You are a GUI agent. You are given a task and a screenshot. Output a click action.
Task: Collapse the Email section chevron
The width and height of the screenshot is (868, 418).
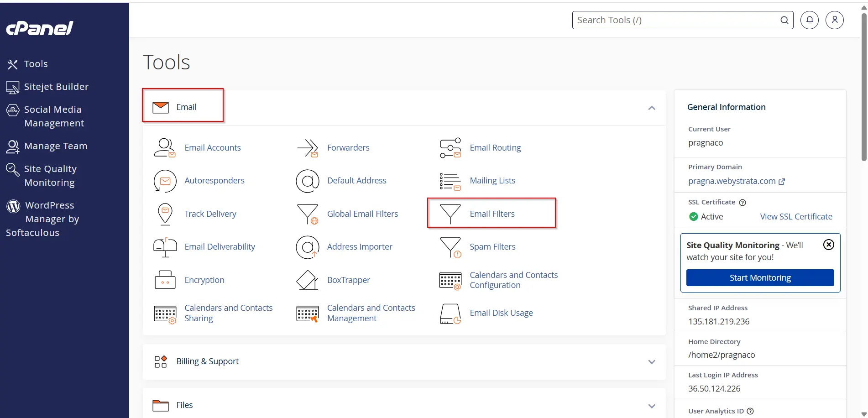pyautogui.click(x=652, y=108)
